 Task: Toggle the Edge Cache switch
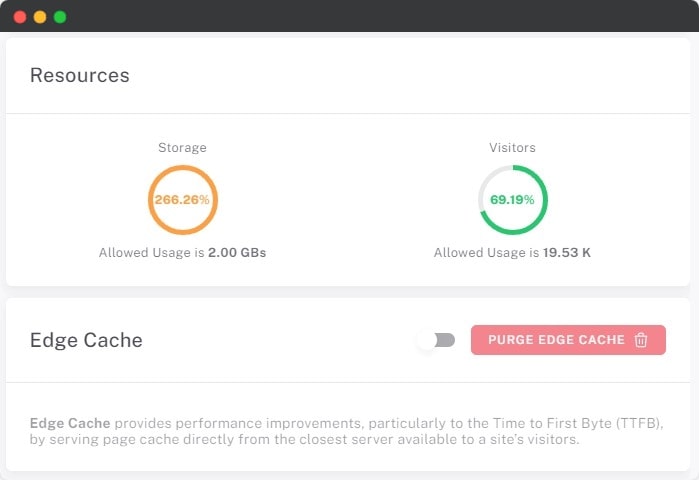point(436,340)
